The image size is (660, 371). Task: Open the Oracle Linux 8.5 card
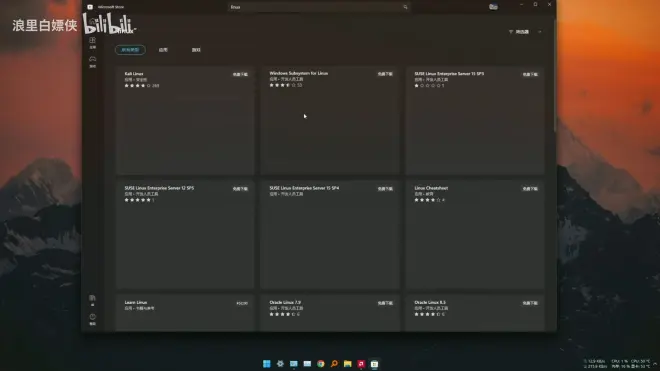pyautogui.click(x=475, y=313)
